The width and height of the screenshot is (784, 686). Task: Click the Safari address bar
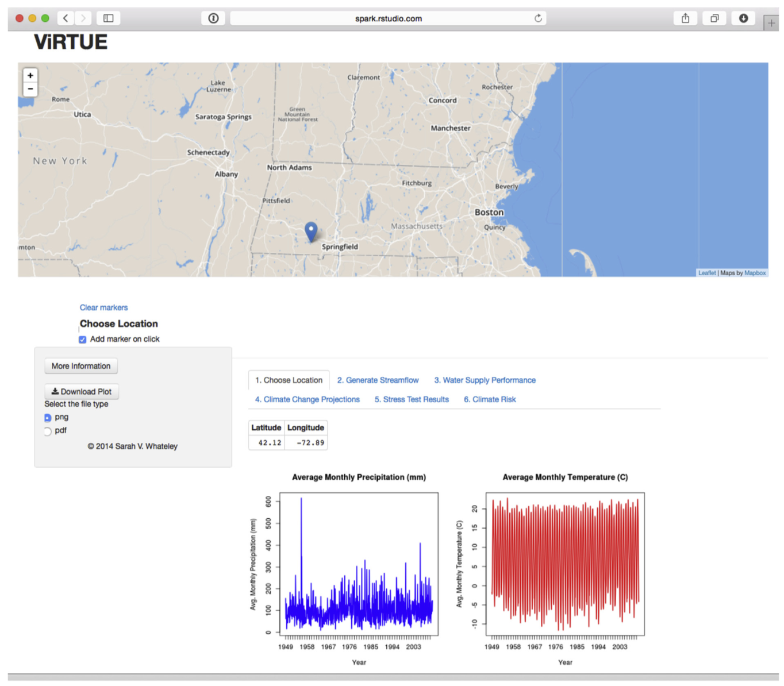[x=388, y=18]
